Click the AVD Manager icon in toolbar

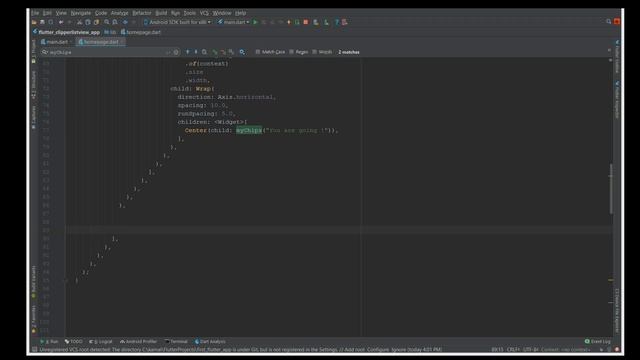tap(316, 22)
